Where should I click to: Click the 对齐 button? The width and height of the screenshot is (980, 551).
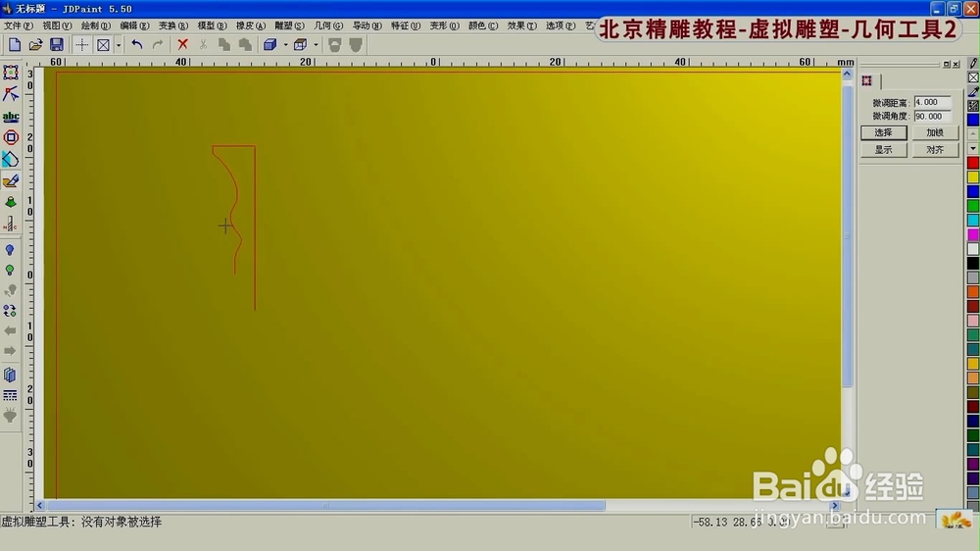pyautogui.click(x=934, y=149)
